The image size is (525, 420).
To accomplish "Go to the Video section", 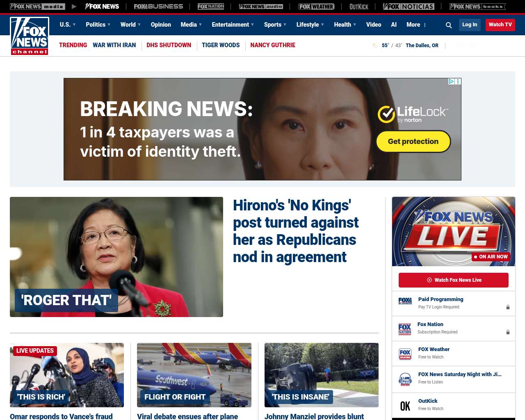I will pos(374,25).
